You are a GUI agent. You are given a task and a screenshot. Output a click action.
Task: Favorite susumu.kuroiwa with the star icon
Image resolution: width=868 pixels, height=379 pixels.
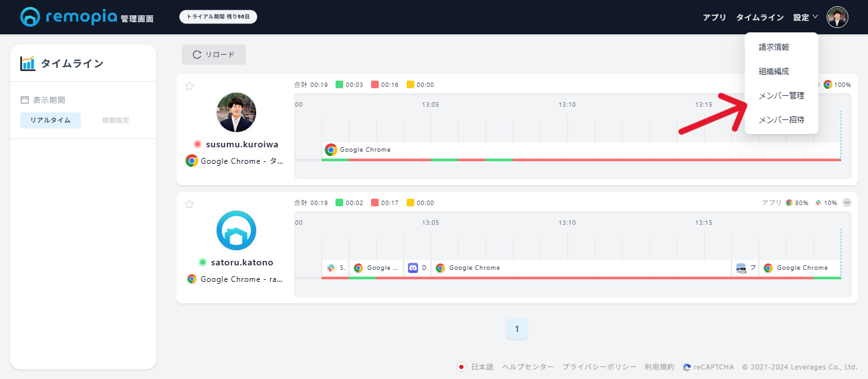[x=189, y=86]
